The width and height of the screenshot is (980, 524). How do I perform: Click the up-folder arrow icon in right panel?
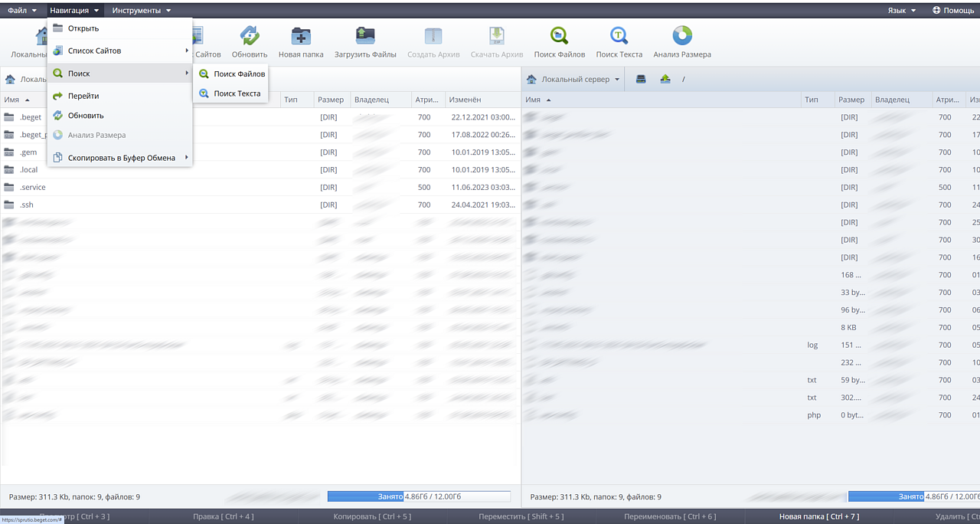pos(665,79)
